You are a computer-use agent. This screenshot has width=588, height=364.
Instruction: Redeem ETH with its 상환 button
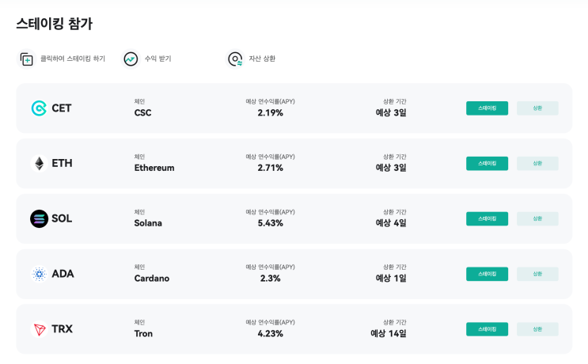537,163
